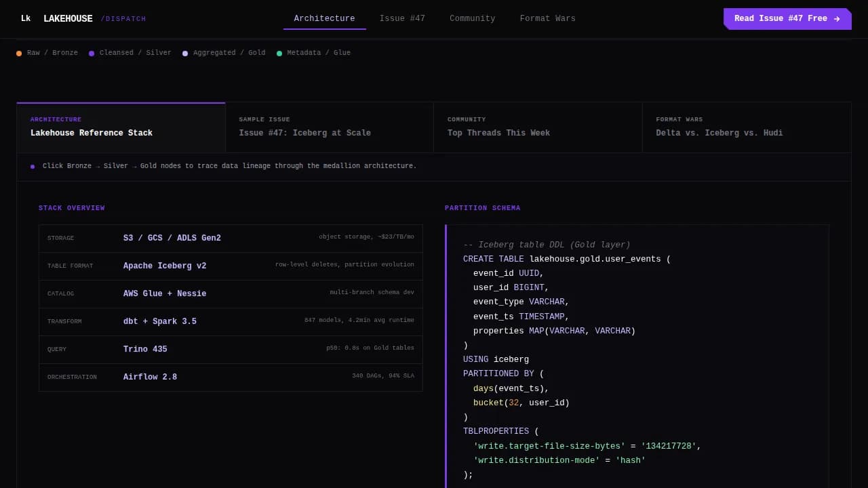The height and width of the screenshot is (488, 868).
Task: Click the STACK OVERVIEW heading
Action: 72,208
